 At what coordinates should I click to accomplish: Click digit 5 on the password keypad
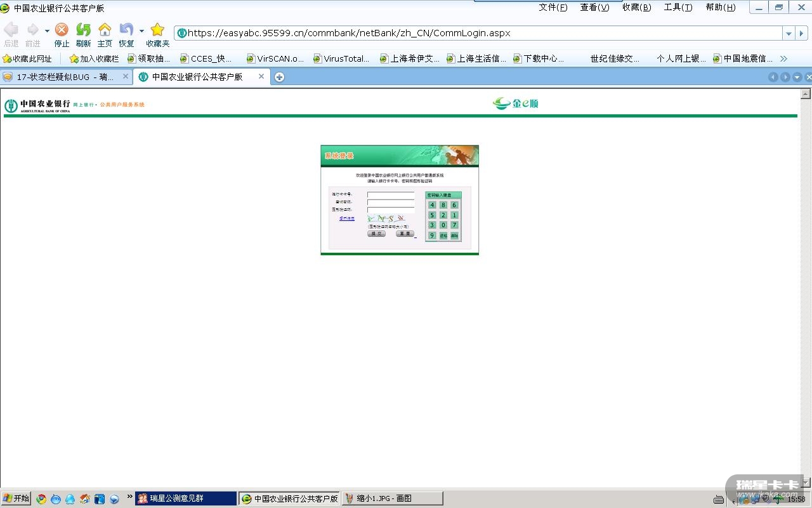432,215
